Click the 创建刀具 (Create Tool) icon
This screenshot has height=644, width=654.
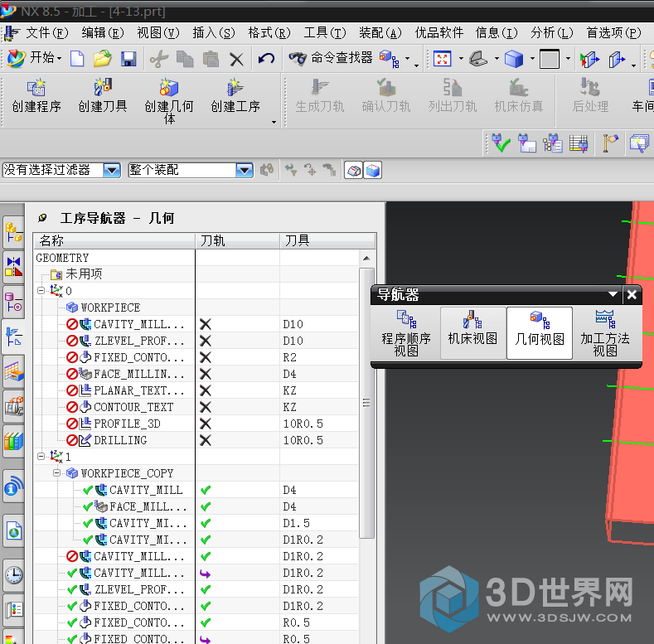pyautogui.click(x=102, y=88)
